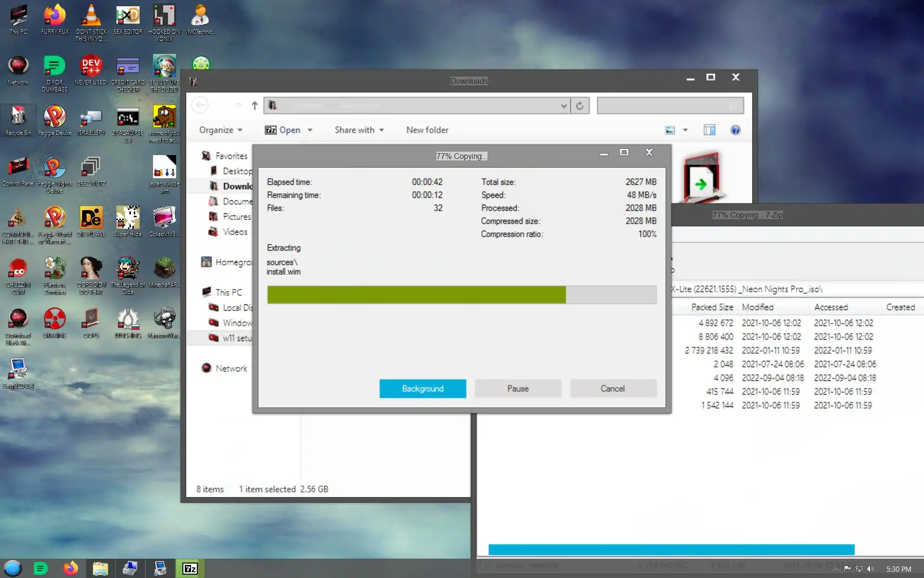Expand the address bar history dropdown

pos(564,105)
